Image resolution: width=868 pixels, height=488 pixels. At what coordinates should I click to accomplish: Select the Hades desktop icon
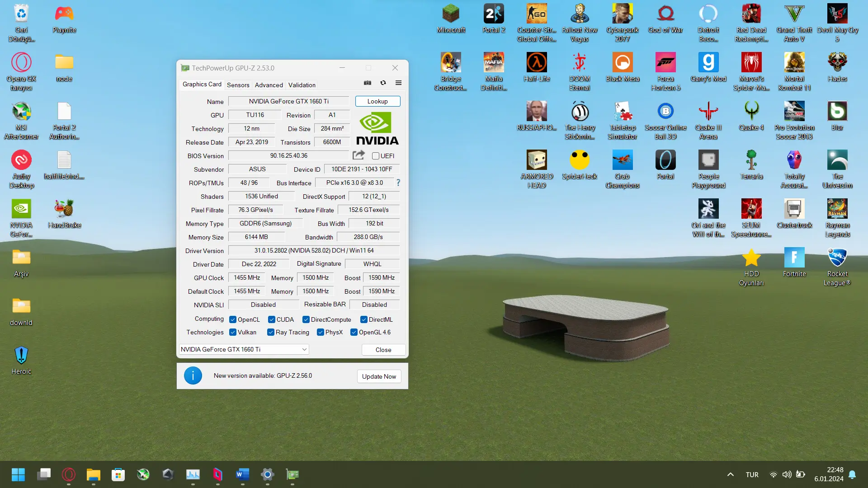click(x=837, y=67)
